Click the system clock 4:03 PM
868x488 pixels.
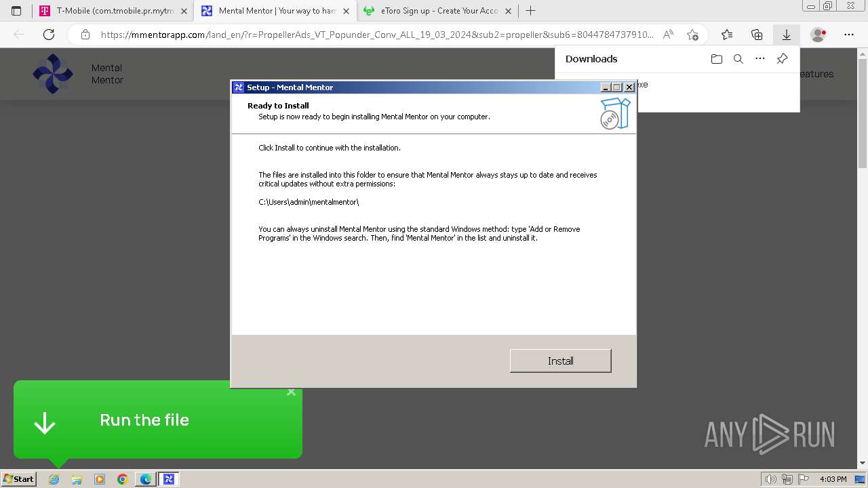[833, 479]
